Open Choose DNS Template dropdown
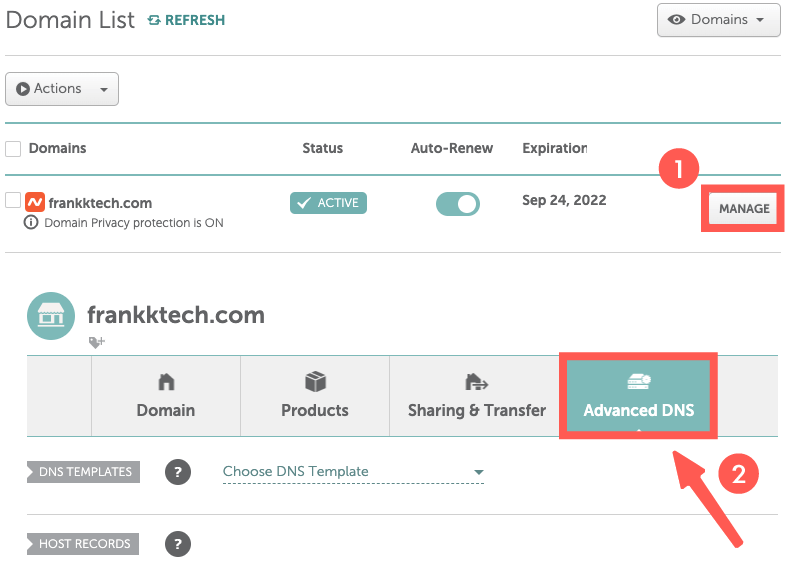This screenshot has width=796, height=574. (x=353, y=472)
